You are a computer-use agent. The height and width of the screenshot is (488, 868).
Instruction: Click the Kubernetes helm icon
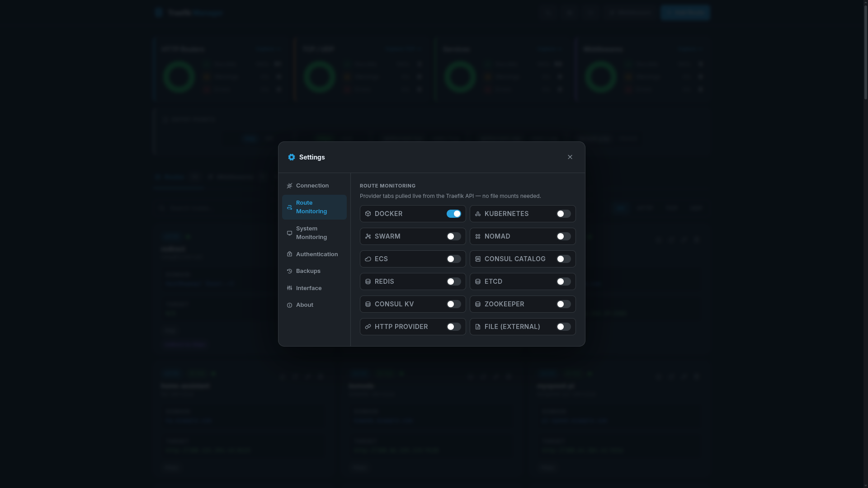[x=478, y=214]
